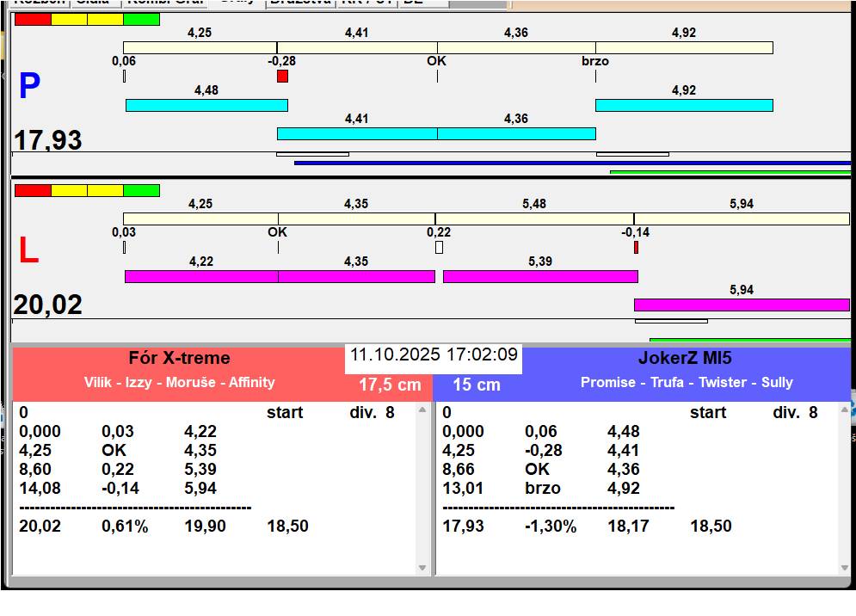
Task: Click the 18,17 value in the right summary
Action: [x=628, y=526]
